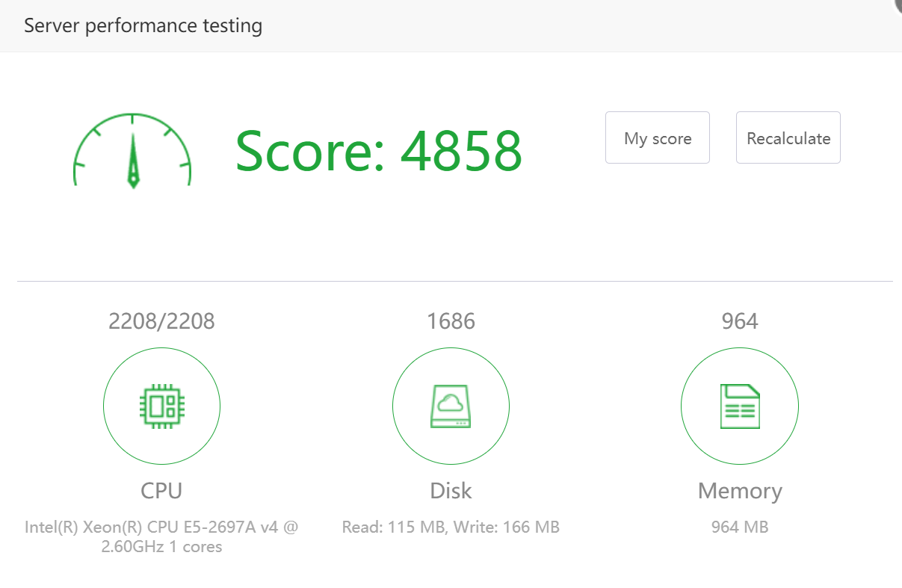The height and width of the screenshot is (588, 902).
Task: Click the Score: 4858 heading
Action: tap(379, 150)
